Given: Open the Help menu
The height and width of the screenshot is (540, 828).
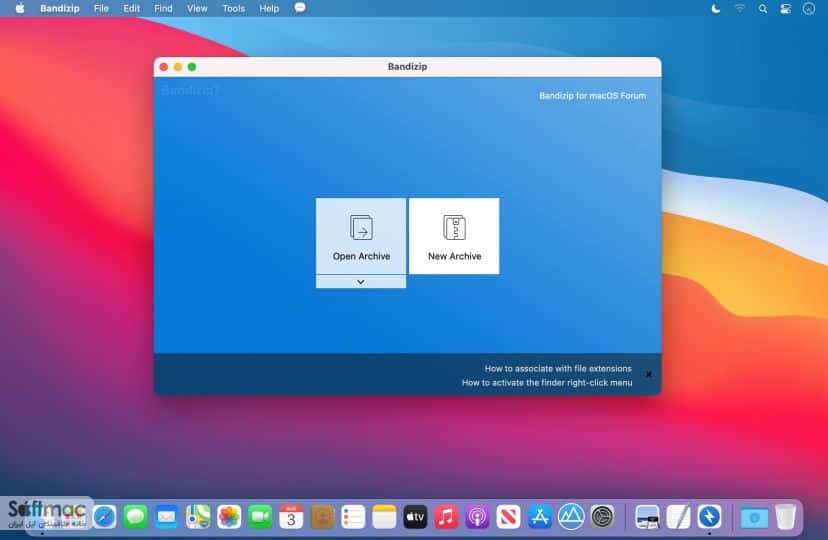Looking at the screenshot, I should coord(269,8).
